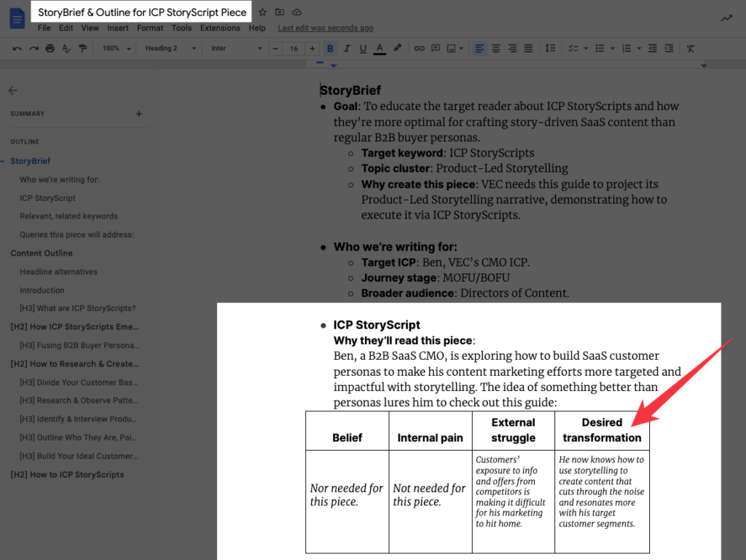This screenshot has height=560, width=746.
Task: Expand the insert image options arrow
Action: 461,49
